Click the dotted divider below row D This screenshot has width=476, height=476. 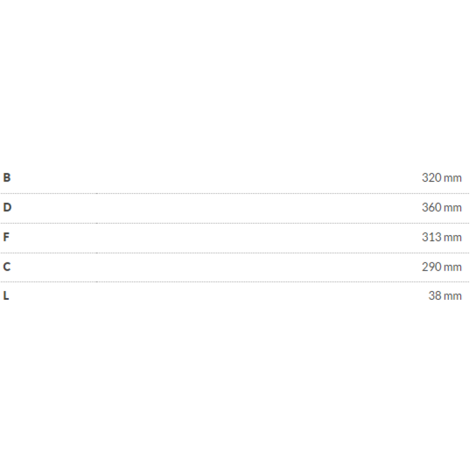[238, 223]
